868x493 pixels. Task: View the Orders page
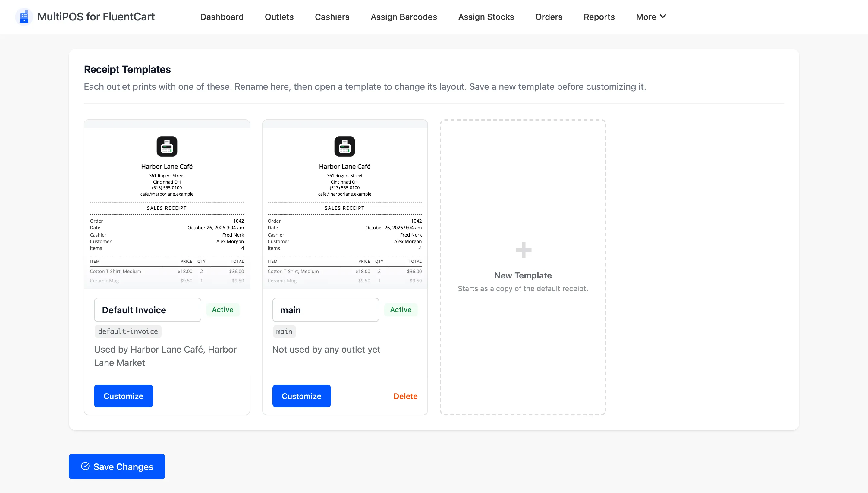[x=549, y=17]
